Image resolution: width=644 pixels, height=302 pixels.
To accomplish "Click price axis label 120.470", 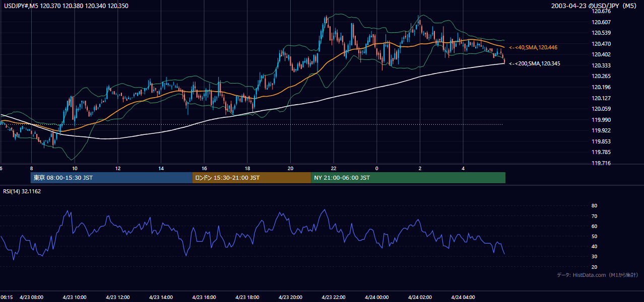I will [602, 44].
